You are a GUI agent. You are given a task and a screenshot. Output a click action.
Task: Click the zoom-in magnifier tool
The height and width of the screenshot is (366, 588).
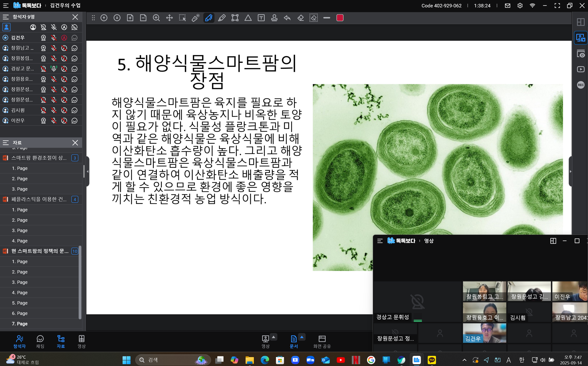tap(156, 18)
